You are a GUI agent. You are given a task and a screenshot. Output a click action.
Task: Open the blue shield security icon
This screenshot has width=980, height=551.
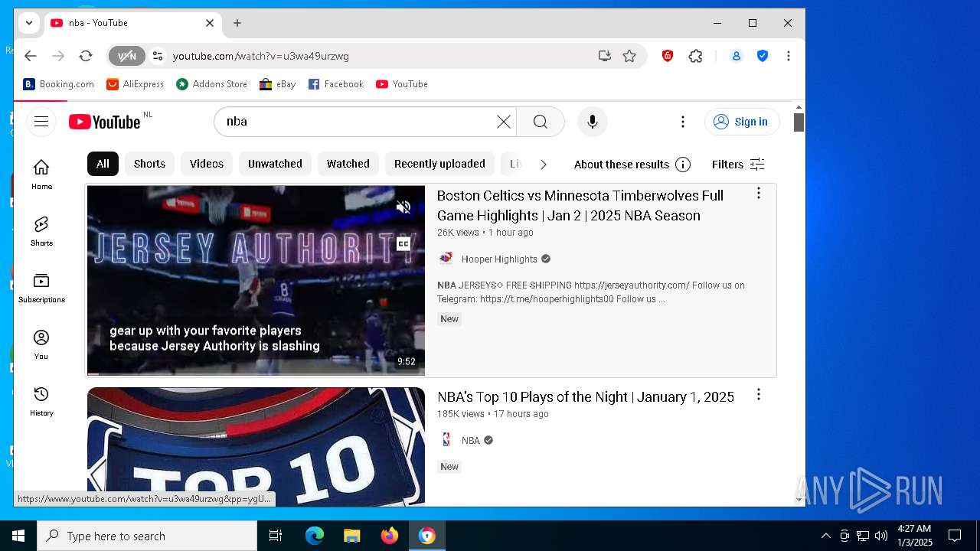coord(763,56)
